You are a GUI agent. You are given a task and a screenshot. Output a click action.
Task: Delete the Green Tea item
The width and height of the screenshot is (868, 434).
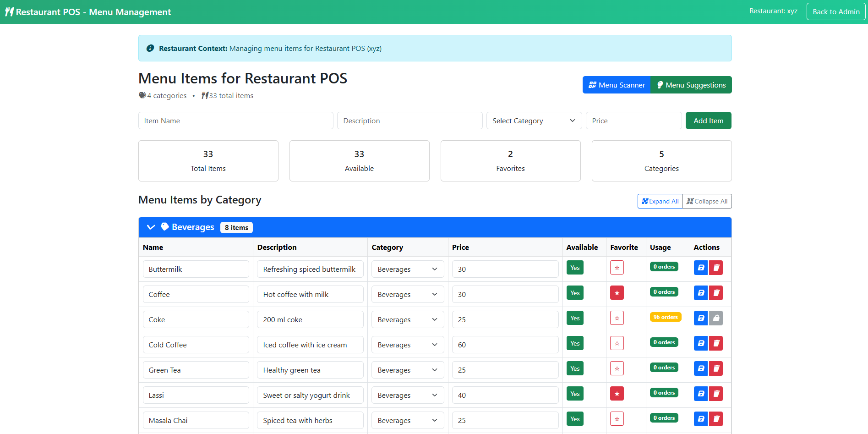pyautogui.click(x=716, y=368)
